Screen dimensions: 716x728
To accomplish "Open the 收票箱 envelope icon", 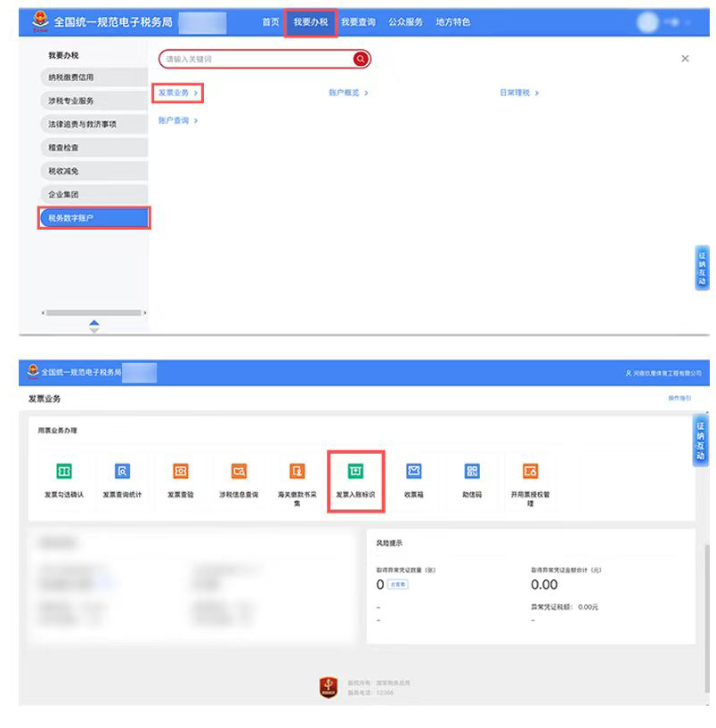I will [413, 472].
